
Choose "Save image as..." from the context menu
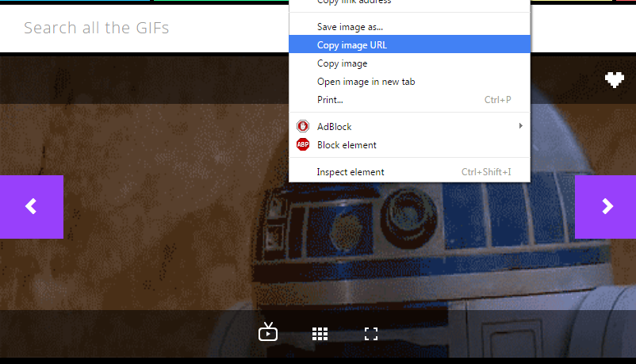click(x=350, y=27)
